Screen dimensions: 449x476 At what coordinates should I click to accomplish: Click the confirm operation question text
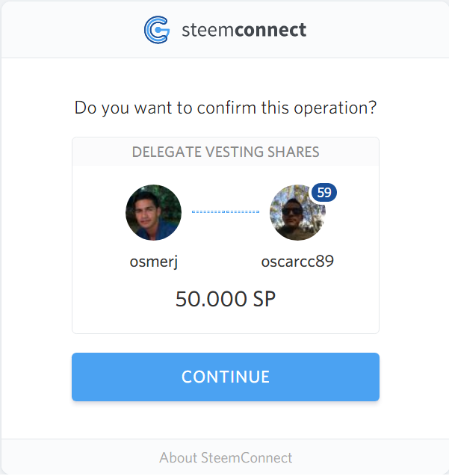point(226,108)
